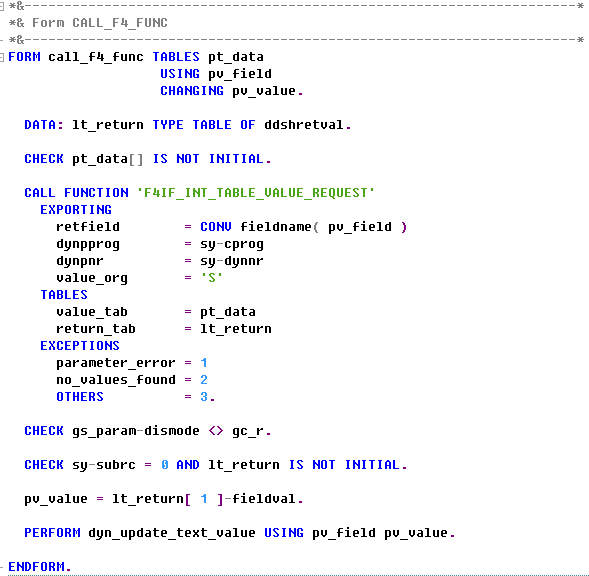This screenshot has width=589, height=576.
Task: Click the 'dynpnr' parameter
Action: tap(80, 261)
